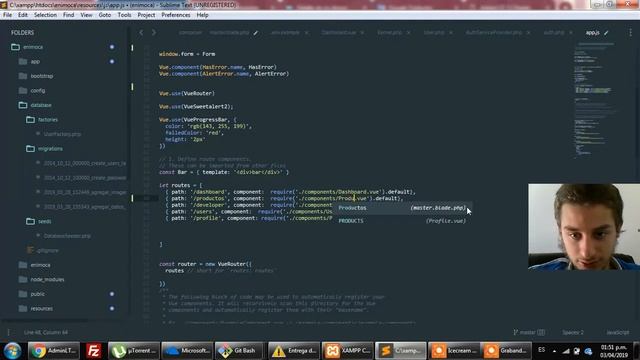Open the Find menu

point(69,15)
